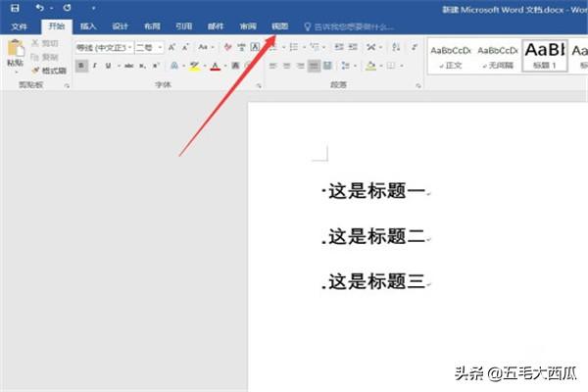Expand the numbering library arrow
The height and width of the screenshot is (392, 588).
point(304,47)
